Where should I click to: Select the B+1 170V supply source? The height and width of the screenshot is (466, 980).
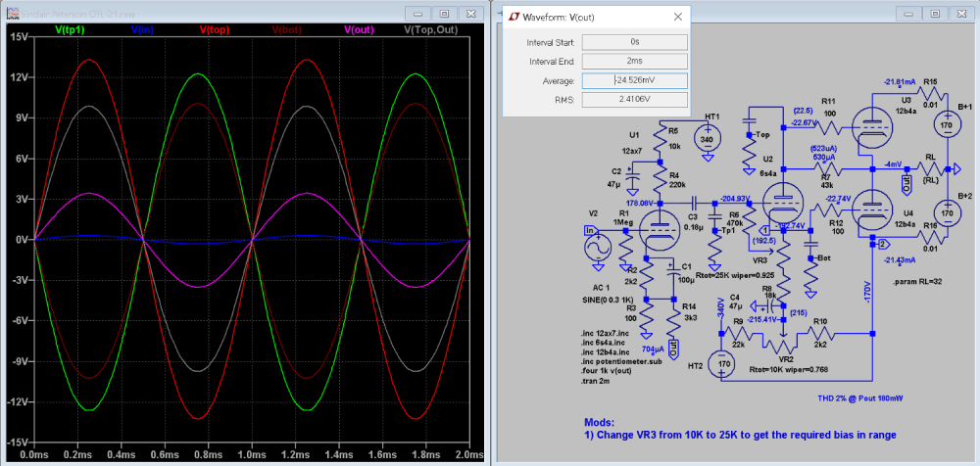tap(946, 126)
